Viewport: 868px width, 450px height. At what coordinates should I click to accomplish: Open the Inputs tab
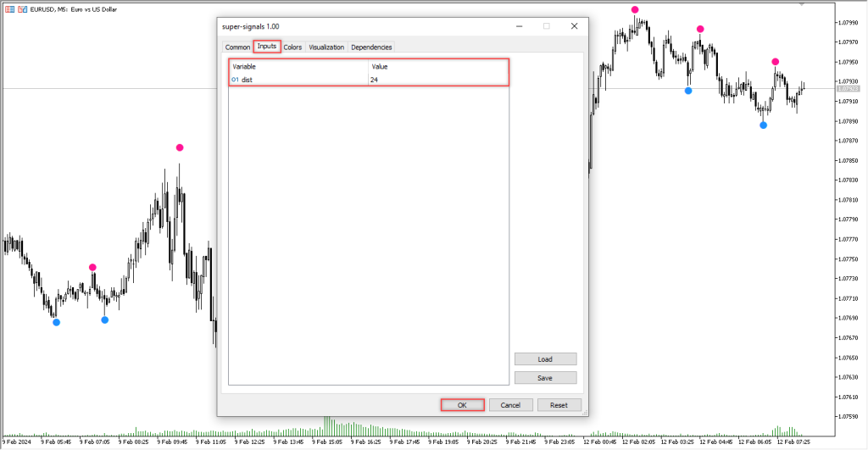coord(267,47)
